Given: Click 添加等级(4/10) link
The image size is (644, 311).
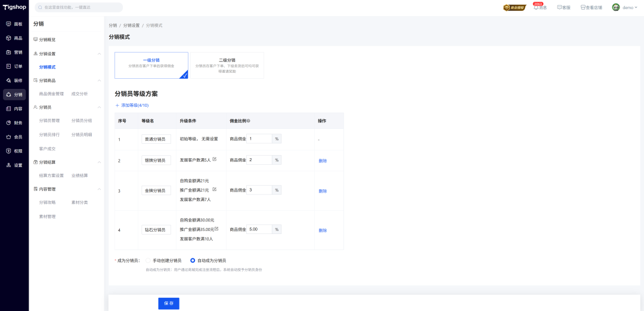Looking at the screenshot, I should pos(132,105).
